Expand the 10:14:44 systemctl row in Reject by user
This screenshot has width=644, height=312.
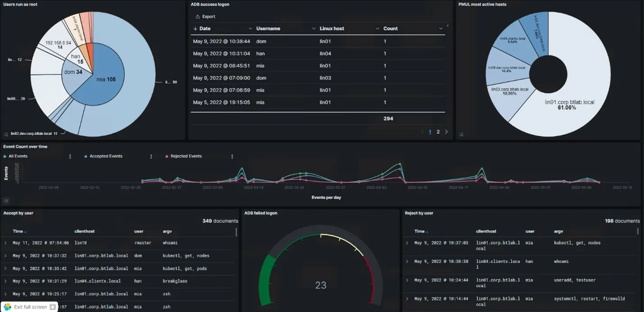tap(407, 298)
